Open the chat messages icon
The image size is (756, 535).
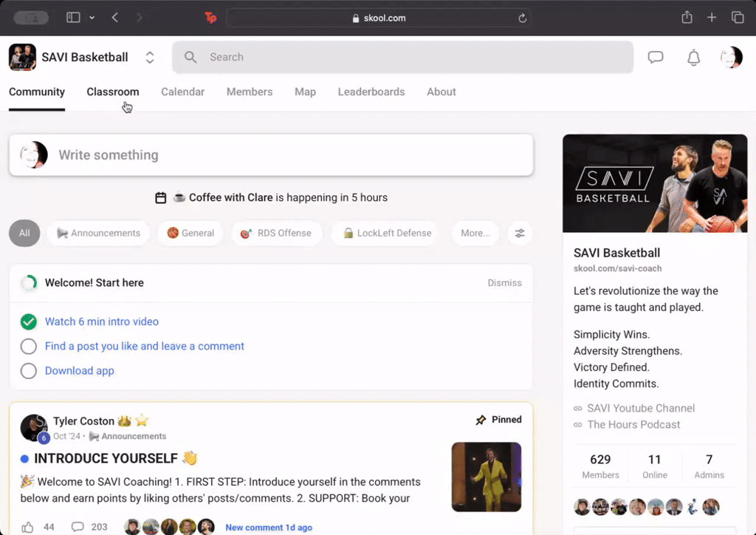click(x=656, y=57)
